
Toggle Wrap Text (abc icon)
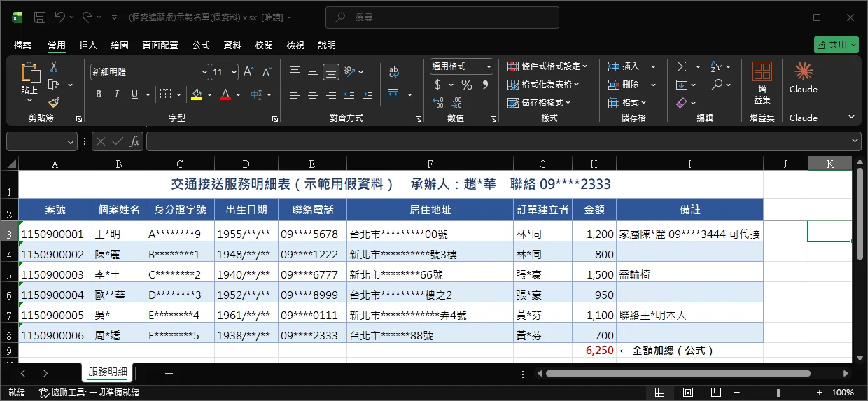(x=394, y=71)
